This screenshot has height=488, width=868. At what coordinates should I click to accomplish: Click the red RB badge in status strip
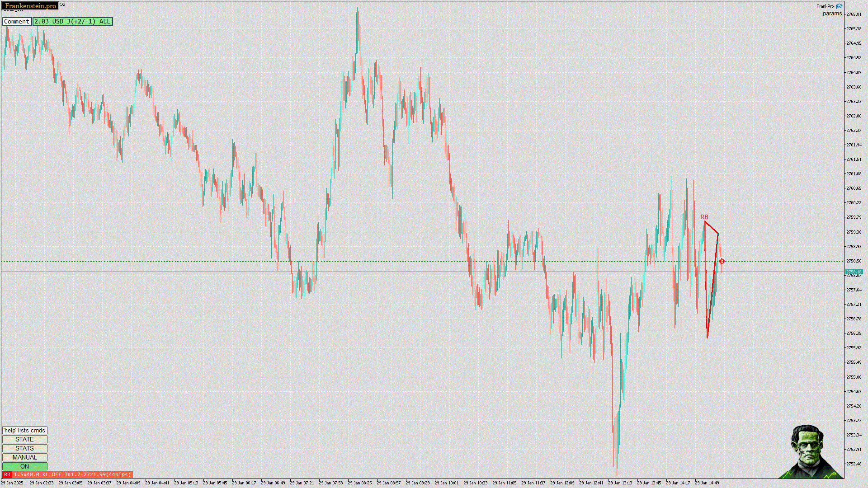pos(7,474)
